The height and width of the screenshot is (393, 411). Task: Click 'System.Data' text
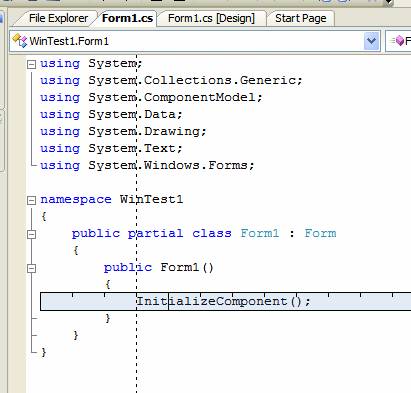pos(132,114)
